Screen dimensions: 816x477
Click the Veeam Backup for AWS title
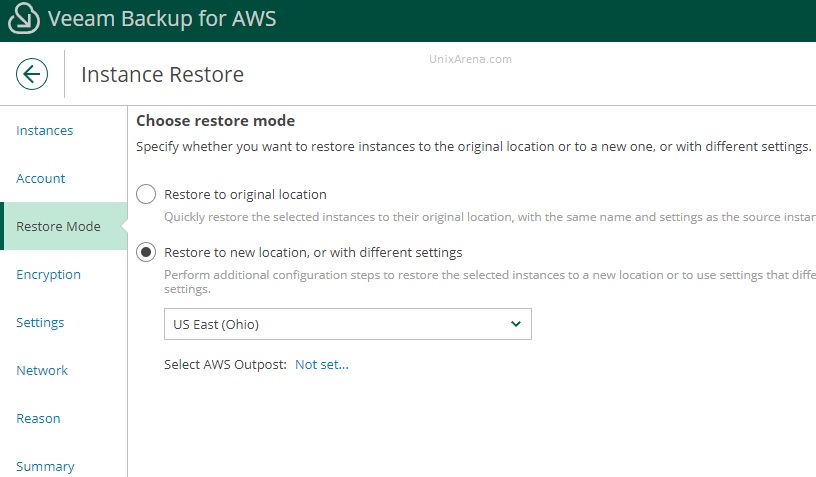click(x=162, y=19)
